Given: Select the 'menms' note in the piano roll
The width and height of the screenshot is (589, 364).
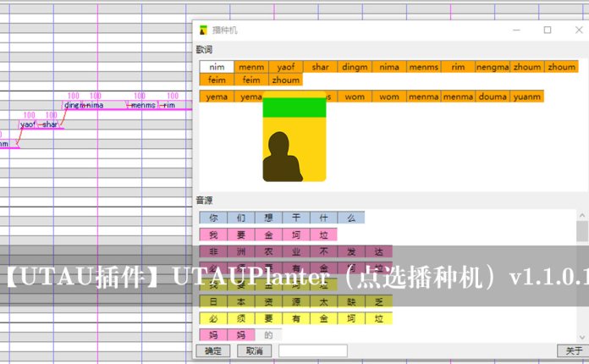Looking at the screenshot, I should coord(142,105).
